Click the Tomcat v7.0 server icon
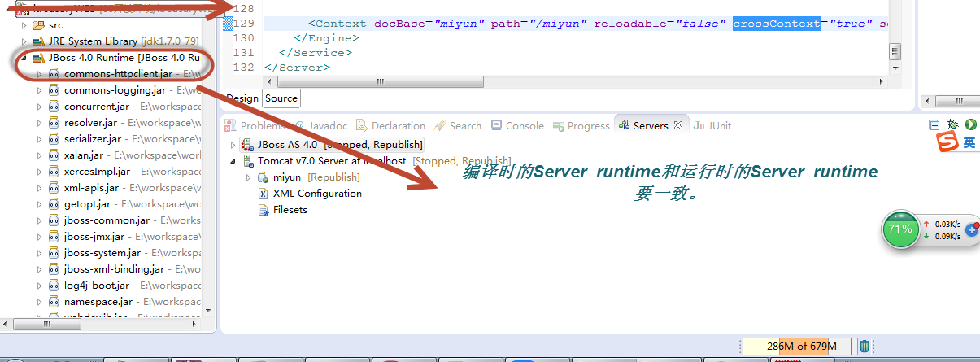The image size is (980, 362). click(x=248, y=160)
